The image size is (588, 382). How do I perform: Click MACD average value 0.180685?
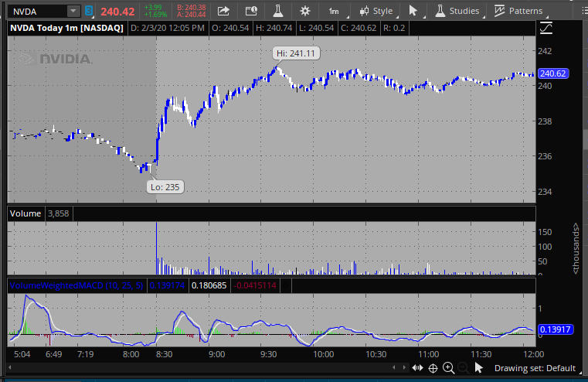pyautogui.click(x=209, y=285)
